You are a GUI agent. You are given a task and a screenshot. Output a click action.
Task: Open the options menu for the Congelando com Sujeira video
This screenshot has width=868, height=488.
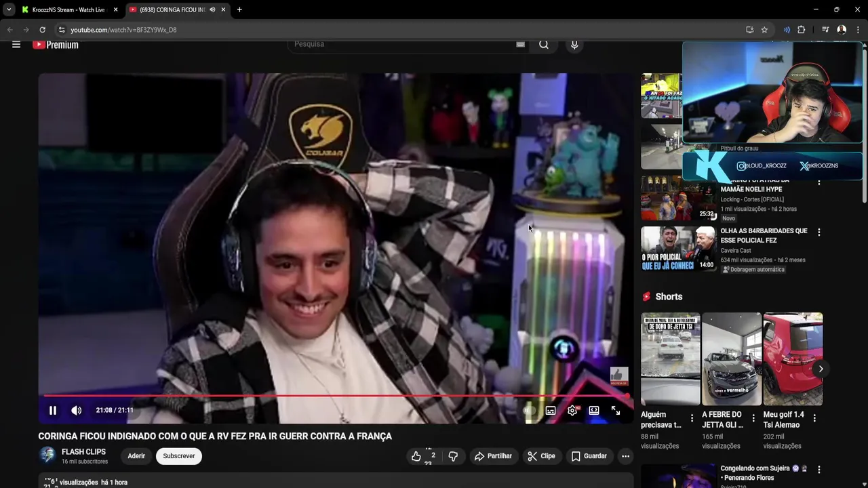819,470
